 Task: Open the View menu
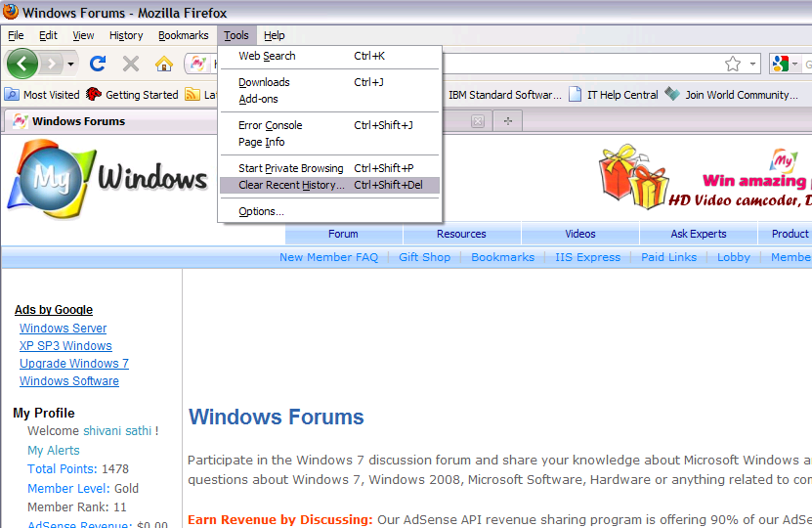click(x=83, y=35)
